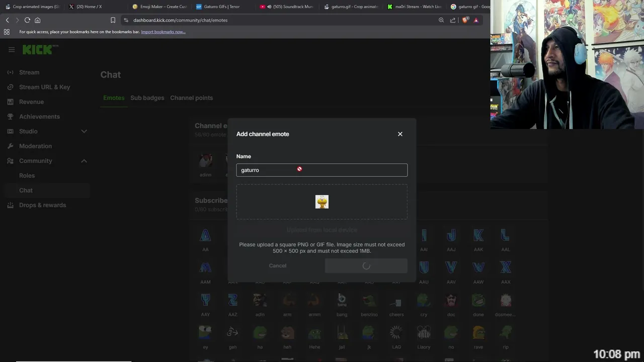Go forward in the browser

pyautogui.click(x=17, y=20)
